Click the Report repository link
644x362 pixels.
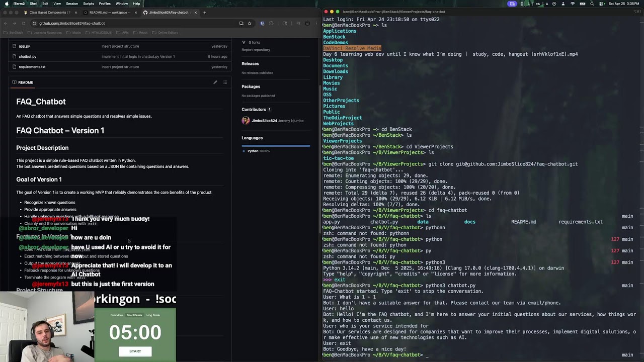tap(256, 50)
